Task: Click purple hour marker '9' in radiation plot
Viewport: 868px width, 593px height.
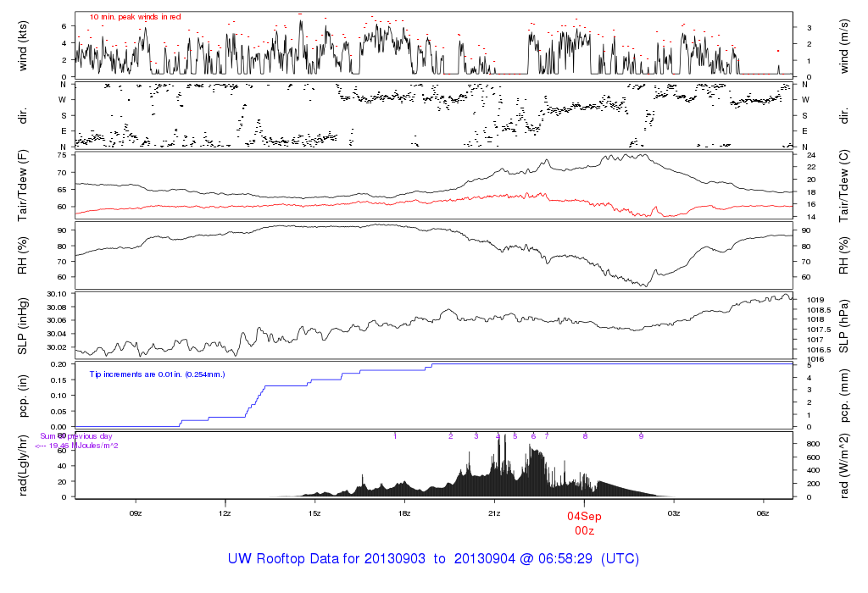Action: point(641,436)
